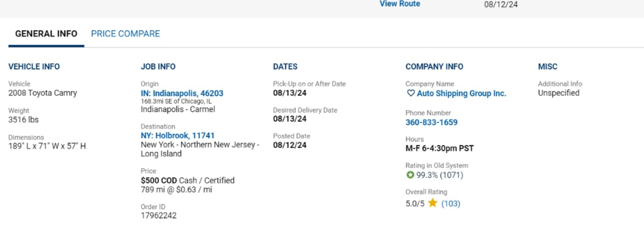Open destination NY: Holbrook, 11741 link
This screenshot has width=644, height=232.
pos(178,136)
